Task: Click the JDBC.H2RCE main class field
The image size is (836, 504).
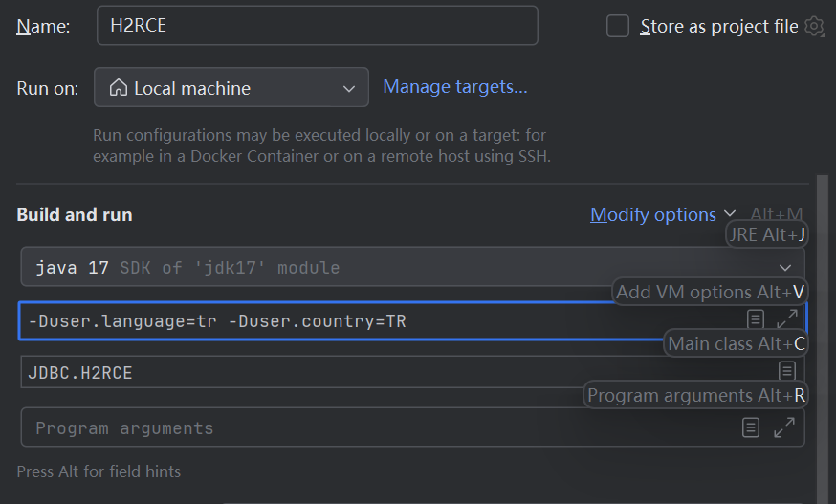Action: [x=383, y=372]
